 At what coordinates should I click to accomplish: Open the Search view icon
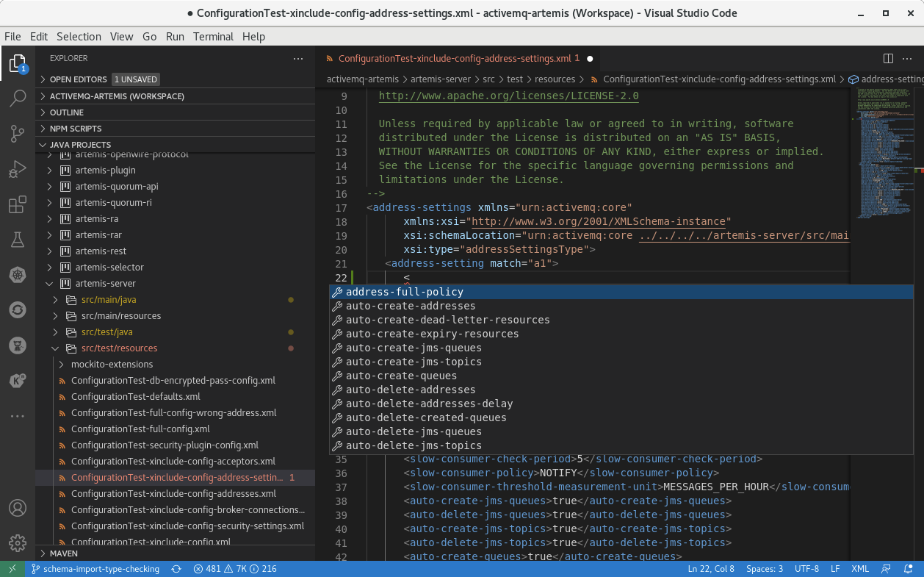tap(18, 98)
